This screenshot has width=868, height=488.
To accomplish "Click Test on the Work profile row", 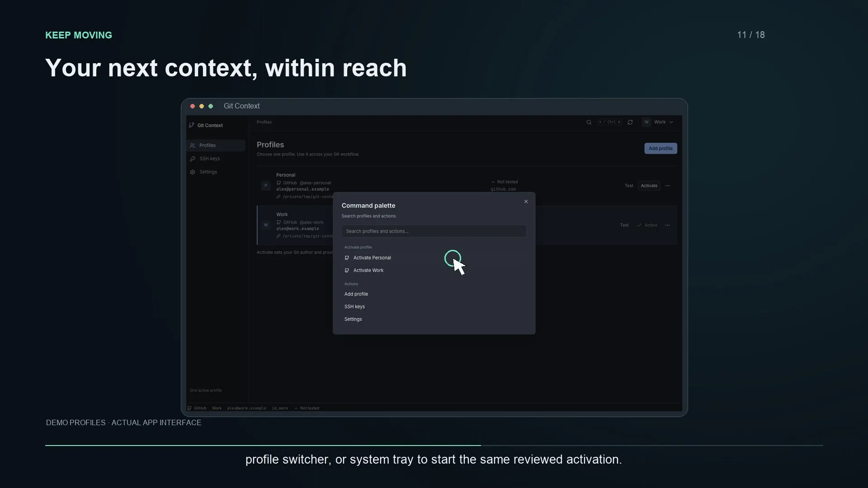I will pyautogui.click(x=624, y=225).
